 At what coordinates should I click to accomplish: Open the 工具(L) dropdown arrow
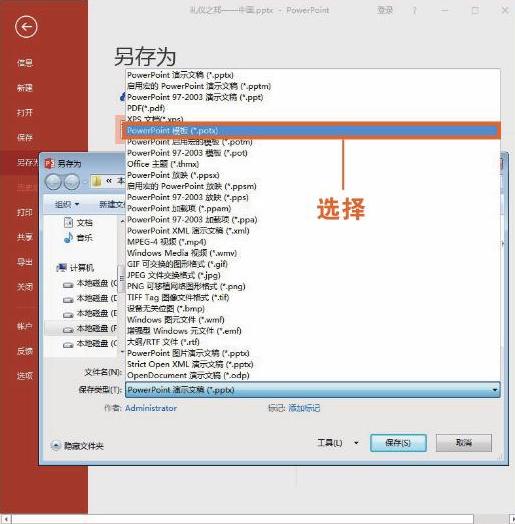coord(356,443)
